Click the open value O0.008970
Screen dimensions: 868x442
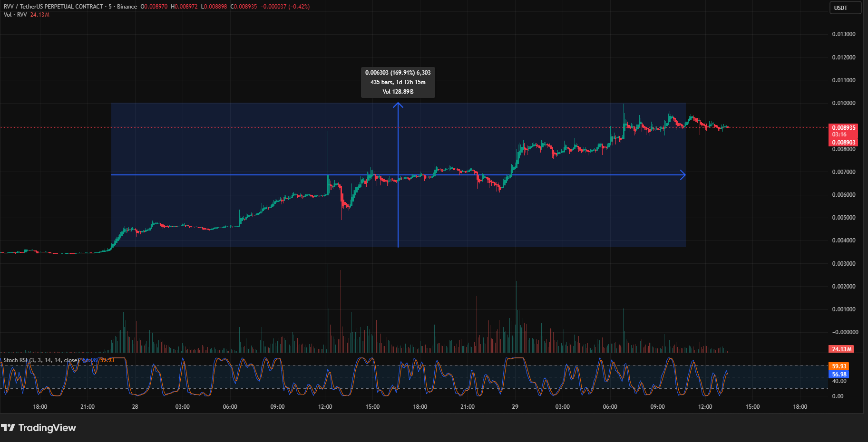[x=153, y=7]
